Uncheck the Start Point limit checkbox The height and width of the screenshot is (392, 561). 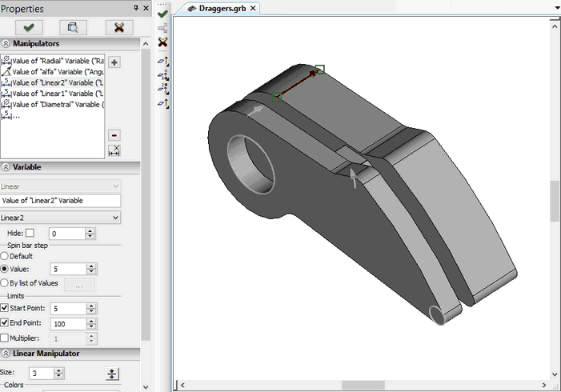[x=5, y=309]
